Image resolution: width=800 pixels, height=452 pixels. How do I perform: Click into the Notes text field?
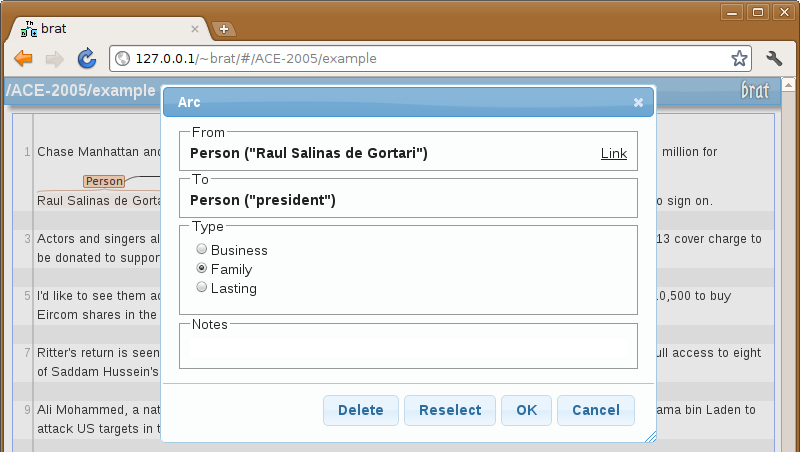coord(408,349)
